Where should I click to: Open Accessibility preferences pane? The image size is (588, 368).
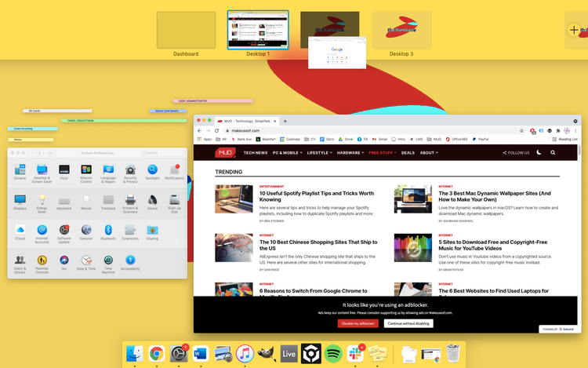[x=130, y=263]
